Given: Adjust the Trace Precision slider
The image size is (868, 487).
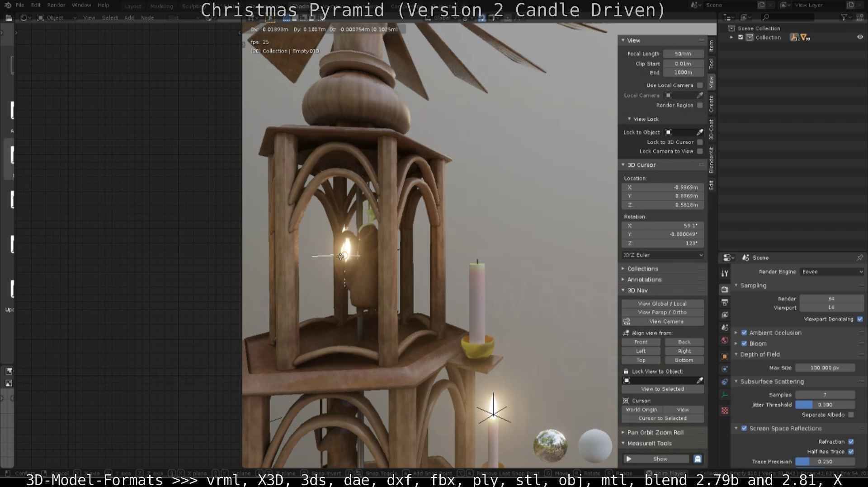Looking at the screenshot, I should click(x=825, y=462).
